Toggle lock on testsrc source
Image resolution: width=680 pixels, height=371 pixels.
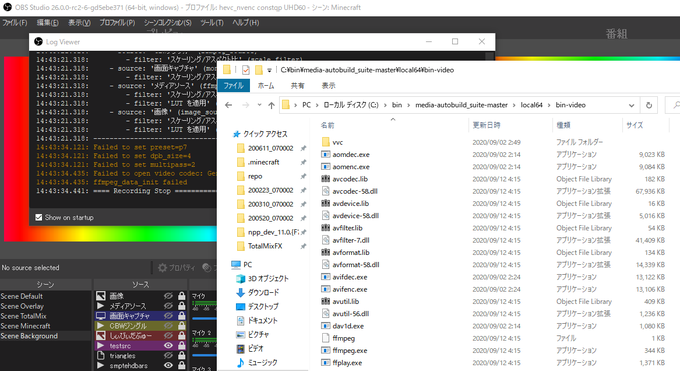tap(181, 346)
